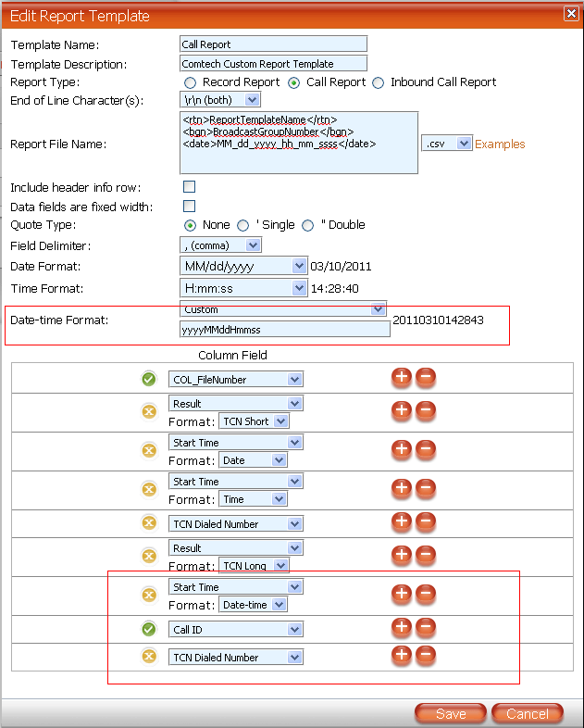The width and height of the screenshot is (584, 728).
Task: Open the Examples link
Action: click(x=500, y=144)
